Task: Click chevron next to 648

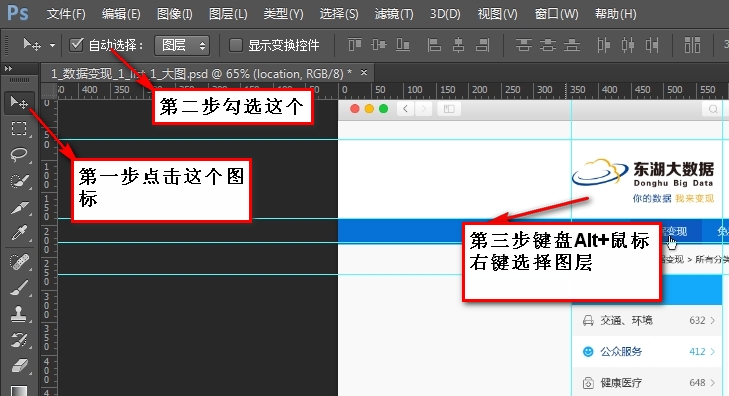Action: 712,383
